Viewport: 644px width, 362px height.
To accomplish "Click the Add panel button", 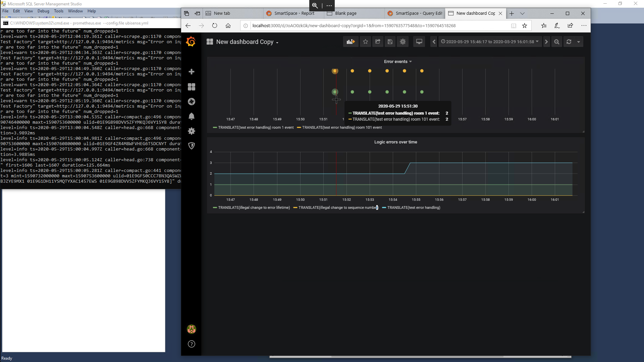I will point(351,42).
